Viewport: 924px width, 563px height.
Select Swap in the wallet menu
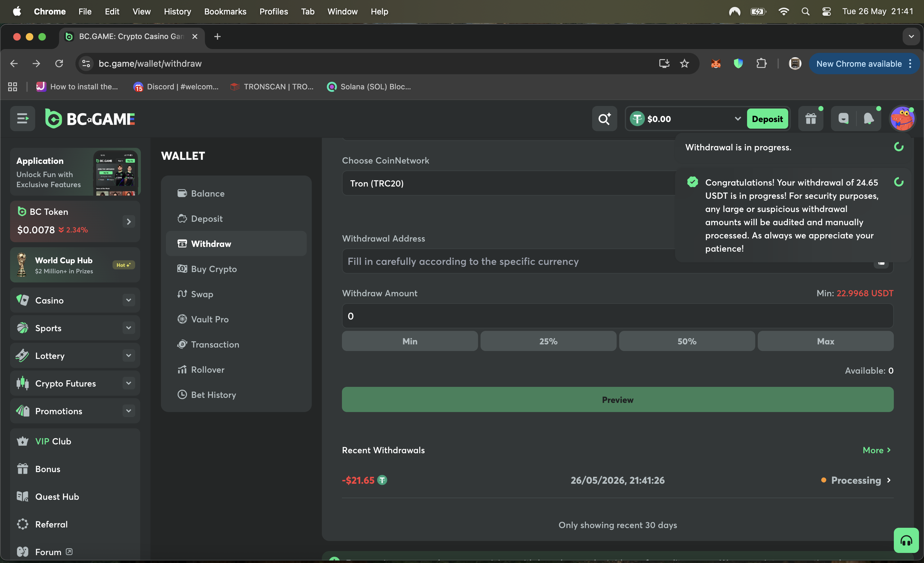pyautogui.click(x=236, y=294)
